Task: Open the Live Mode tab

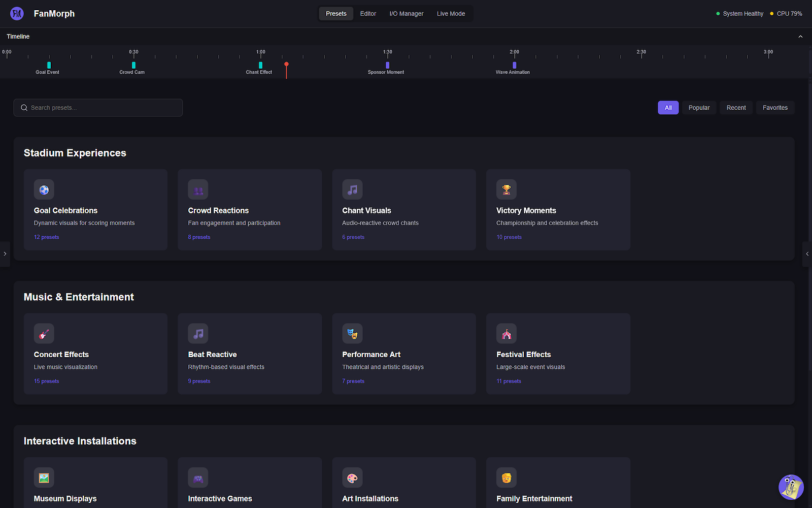Action: 451,14
